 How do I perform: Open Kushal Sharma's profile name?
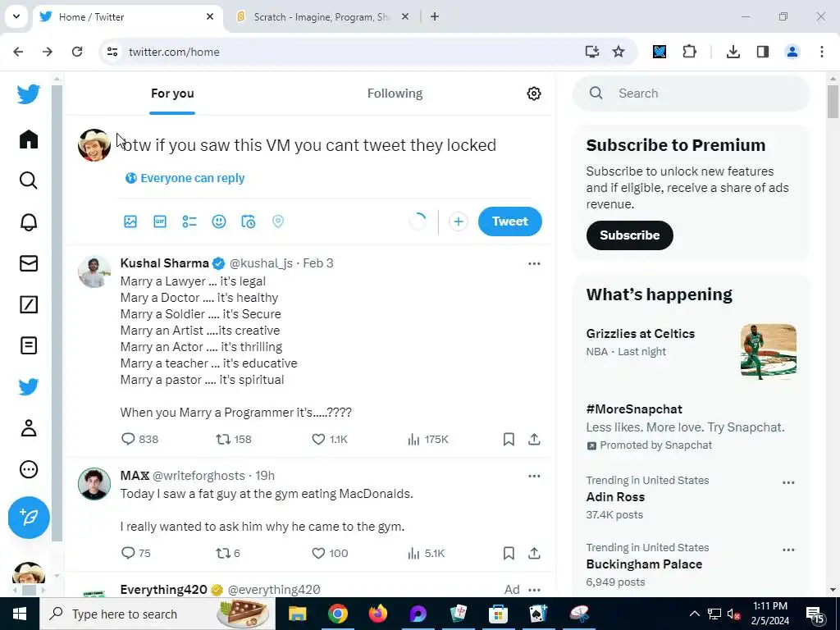(x=164, y=263)
